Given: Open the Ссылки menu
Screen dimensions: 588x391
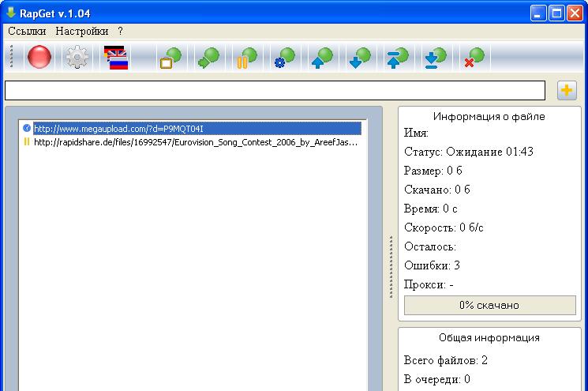Looking at the screenshot, I should pyautogui.click(x=27, y=31).
